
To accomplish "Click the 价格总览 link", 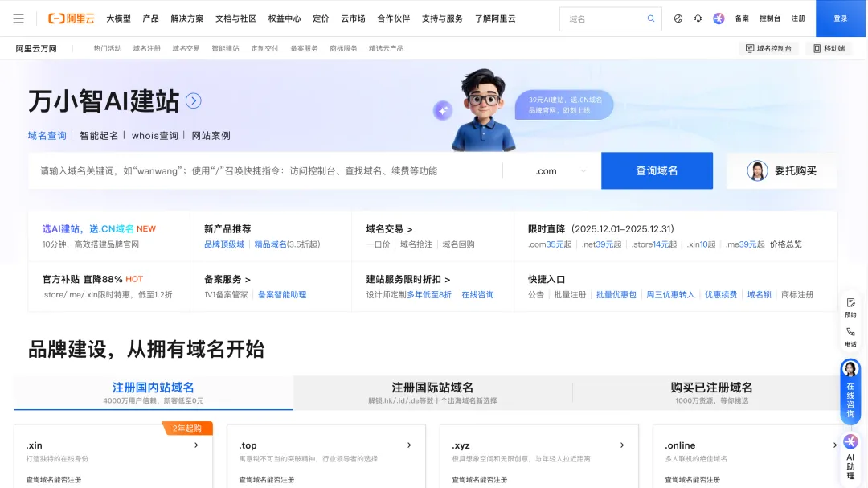I will coord(785,244).
